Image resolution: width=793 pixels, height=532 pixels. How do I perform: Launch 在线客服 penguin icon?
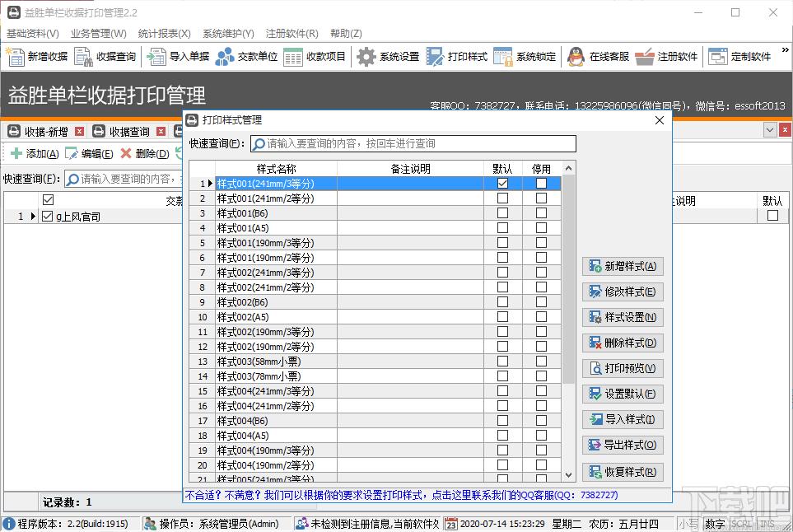pyautogui.click(x=576, y=57)
